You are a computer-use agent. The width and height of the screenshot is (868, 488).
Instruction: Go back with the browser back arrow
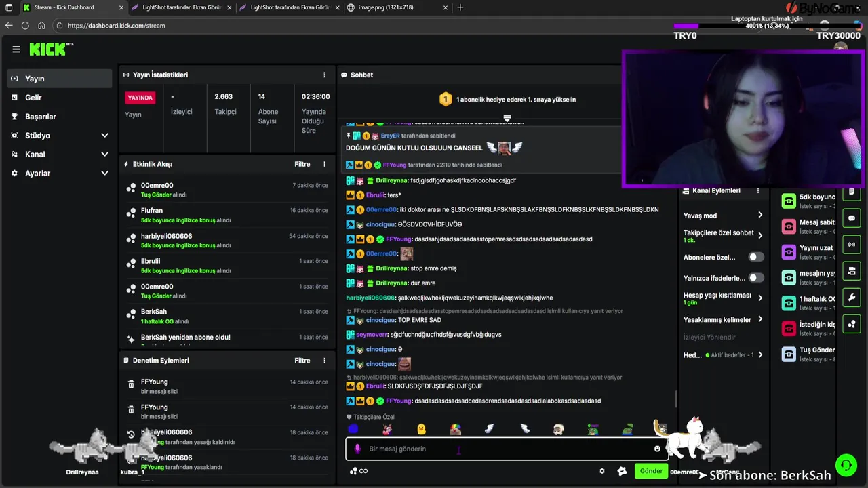click(x=9, y=25)
